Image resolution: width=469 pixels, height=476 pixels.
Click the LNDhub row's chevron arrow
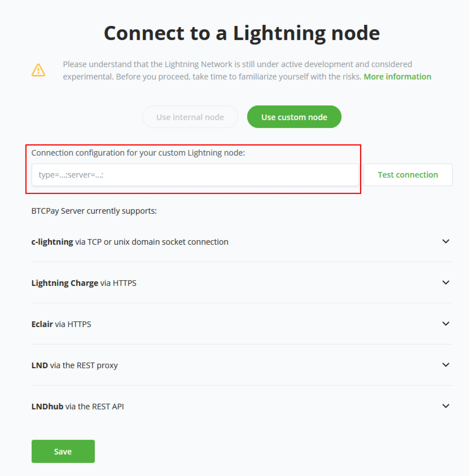pos(446,406)
